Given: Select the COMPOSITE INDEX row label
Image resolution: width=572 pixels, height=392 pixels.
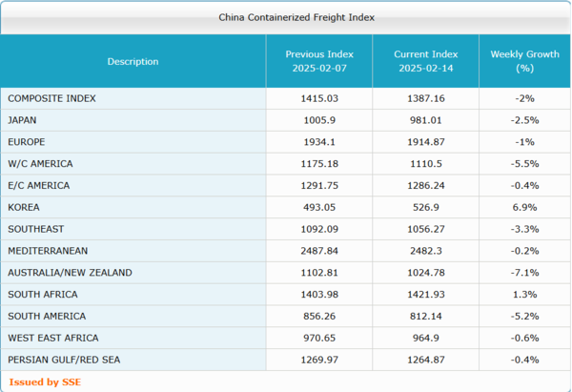Looking at the screenshot, I should [51, 98].
